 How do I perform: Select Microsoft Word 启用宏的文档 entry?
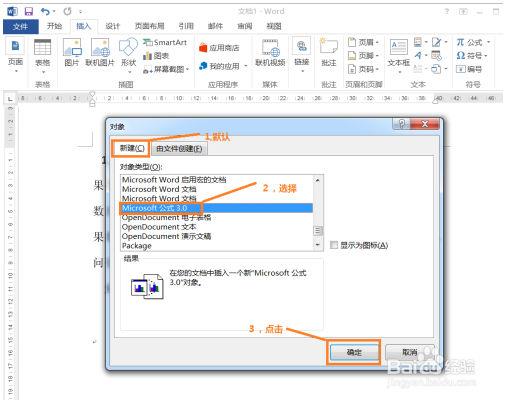[x=216, y=180]
